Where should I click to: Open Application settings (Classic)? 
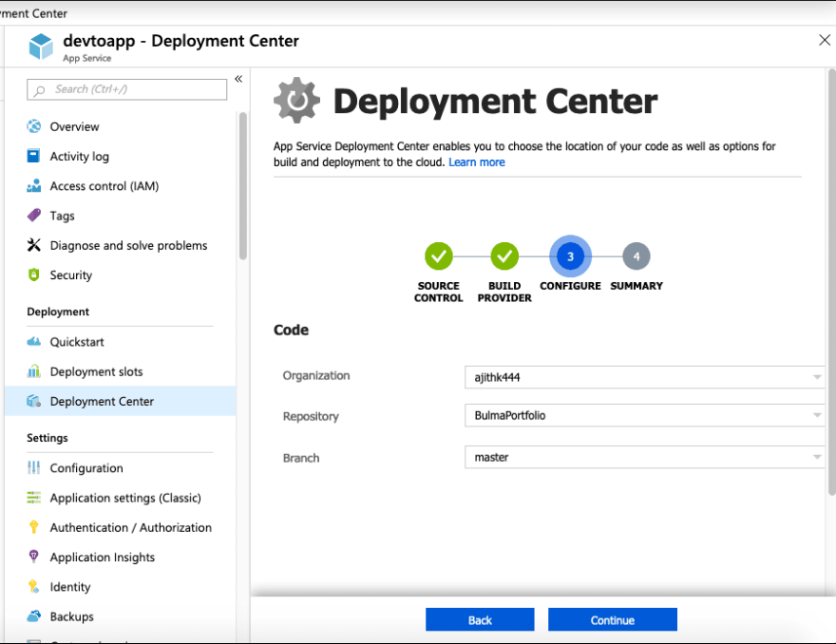pos(121,498)
